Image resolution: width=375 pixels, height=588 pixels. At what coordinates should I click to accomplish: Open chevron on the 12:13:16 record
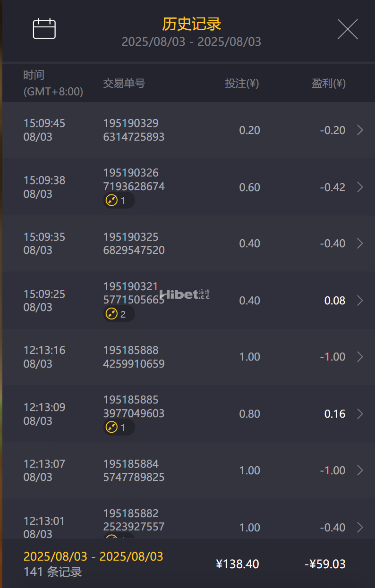(360, 357)
